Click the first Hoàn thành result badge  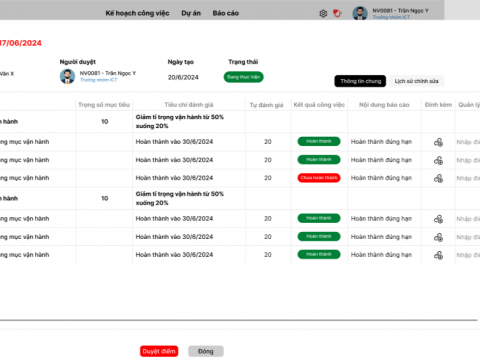319,141
